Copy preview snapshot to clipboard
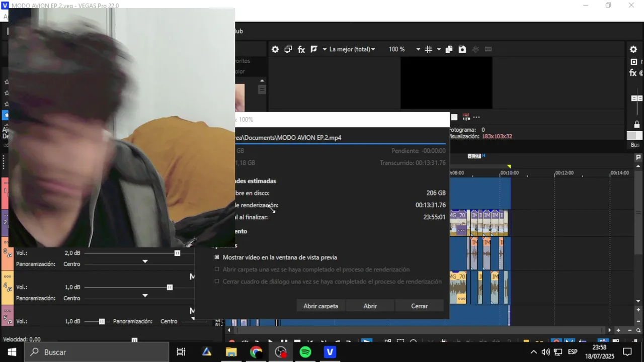The image size is (644, 362). pyautogui.click(x=449, y=49)
